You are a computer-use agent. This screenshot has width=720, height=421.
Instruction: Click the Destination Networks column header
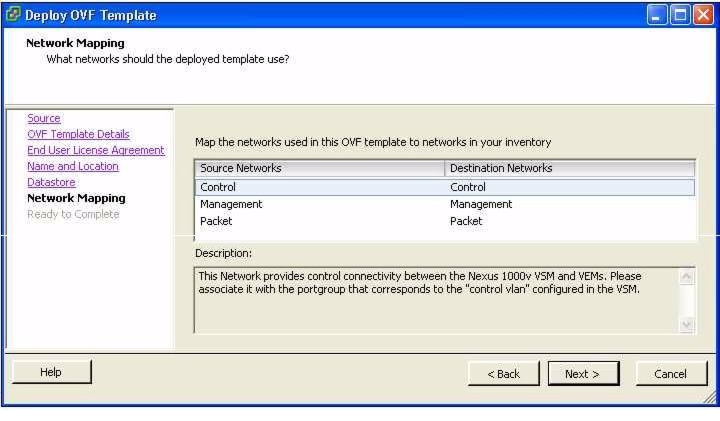pos(570,168)
